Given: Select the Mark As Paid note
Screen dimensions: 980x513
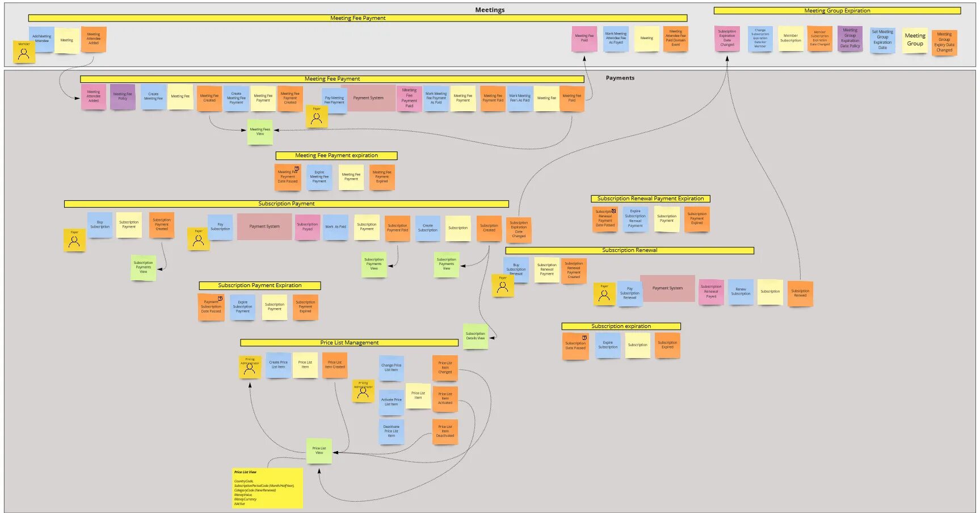Looking at the screenshot, I should [335, 227].
